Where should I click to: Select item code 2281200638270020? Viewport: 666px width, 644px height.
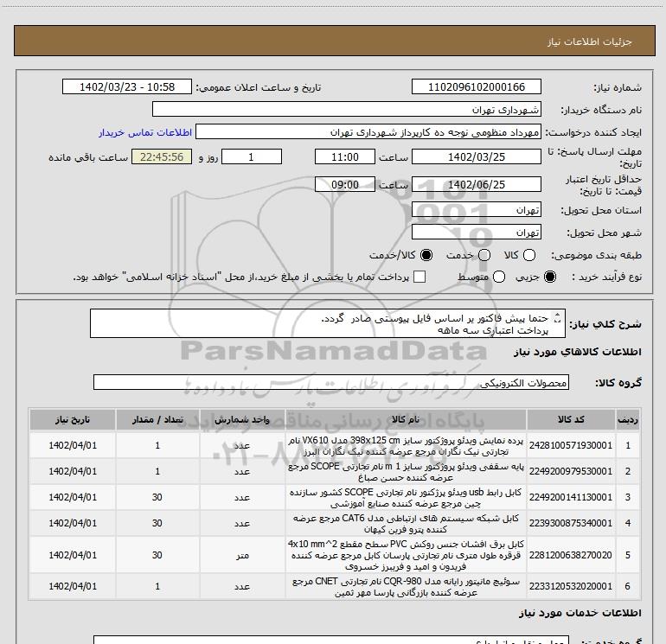pos(571,555)
